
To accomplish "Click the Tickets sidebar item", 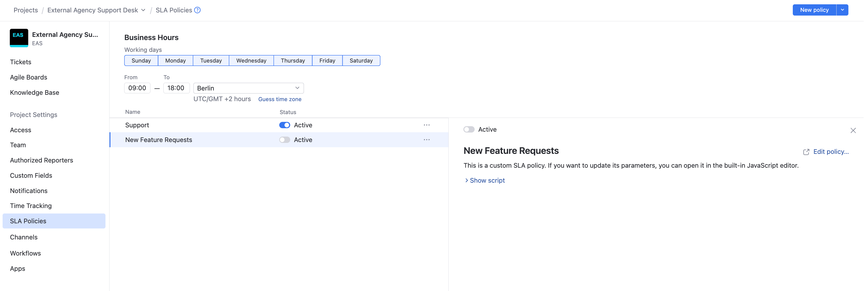I will click(20, 62).
